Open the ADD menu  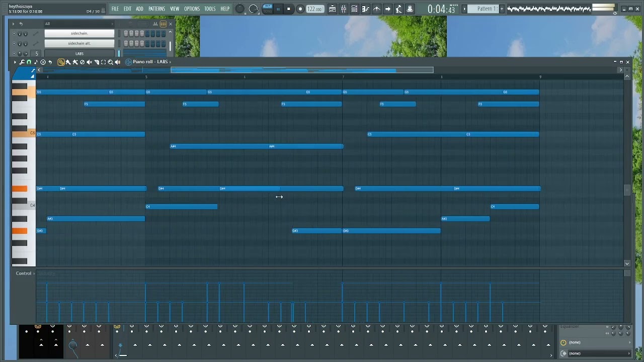[139, 9]
